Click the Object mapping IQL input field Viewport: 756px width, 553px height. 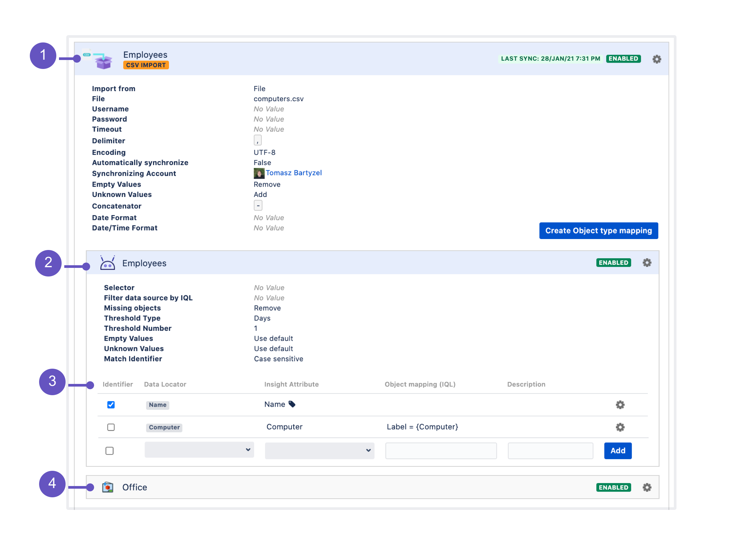point(441,451)
